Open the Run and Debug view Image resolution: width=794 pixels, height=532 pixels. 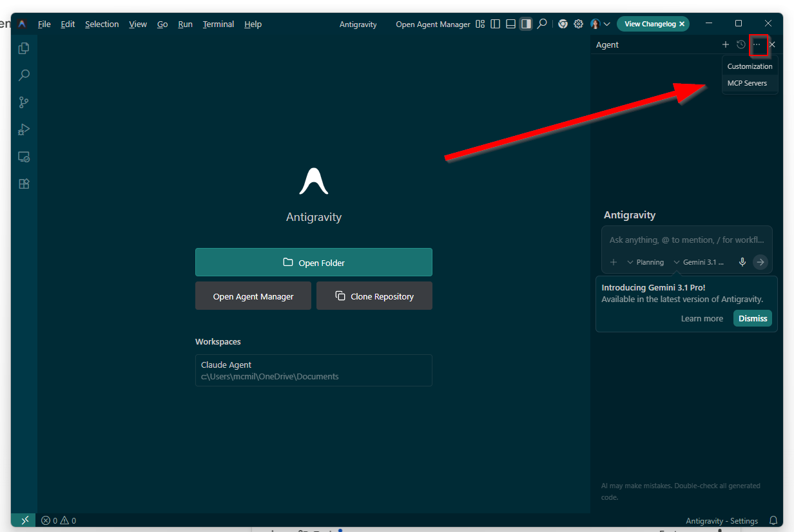pyautogui.click(x=24, y=129)
